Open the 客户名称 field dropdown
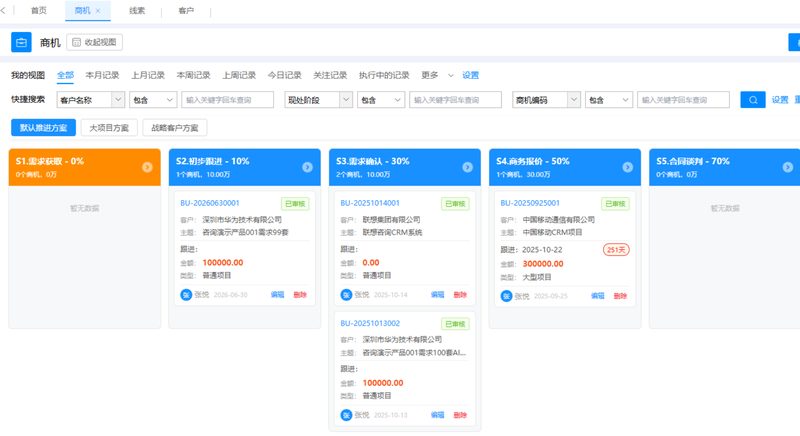Screen dimensions: 800x436 click(x=90, y=100)
